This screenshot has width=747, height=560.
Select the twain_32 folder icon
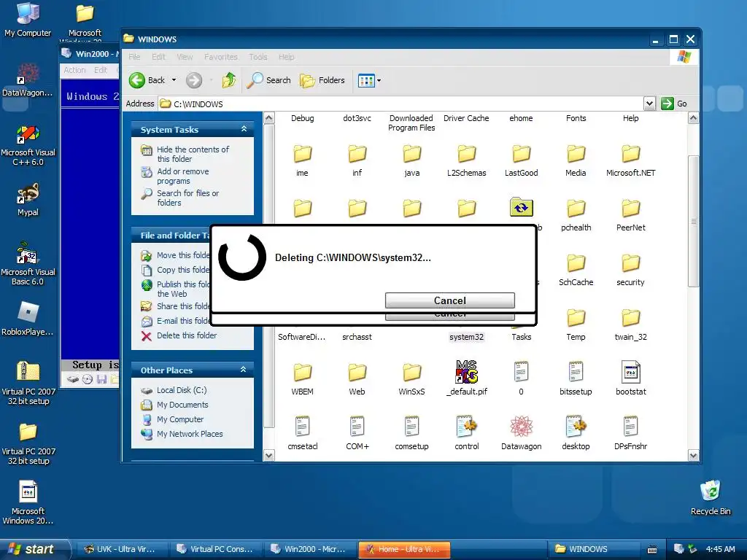630,318
